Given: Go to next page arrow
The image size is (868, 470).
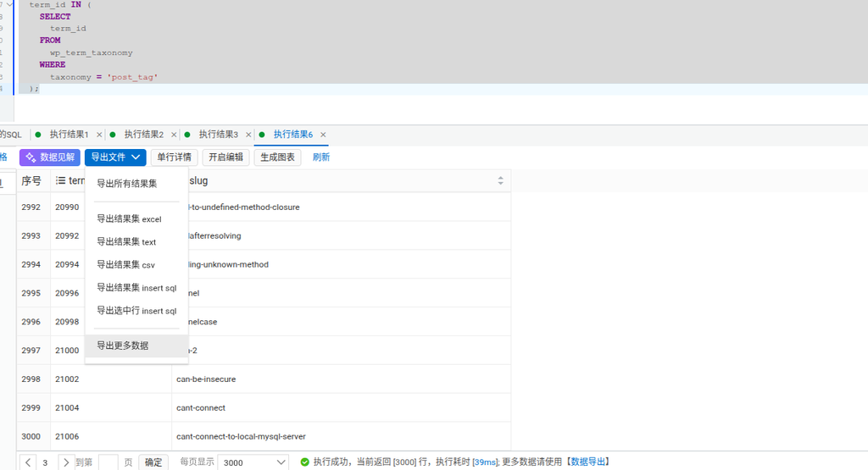Looking at the screenshot, I should [x=66, y=462].
